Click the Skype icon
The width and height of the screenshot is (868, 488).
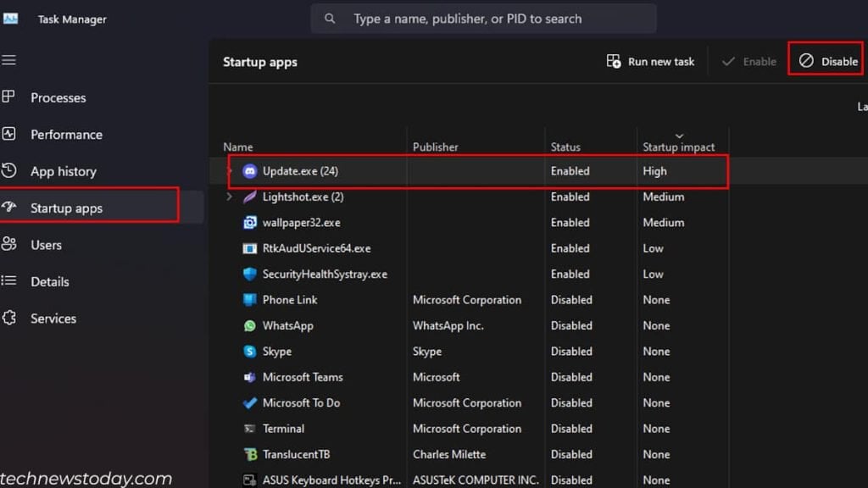pos(249,351)
